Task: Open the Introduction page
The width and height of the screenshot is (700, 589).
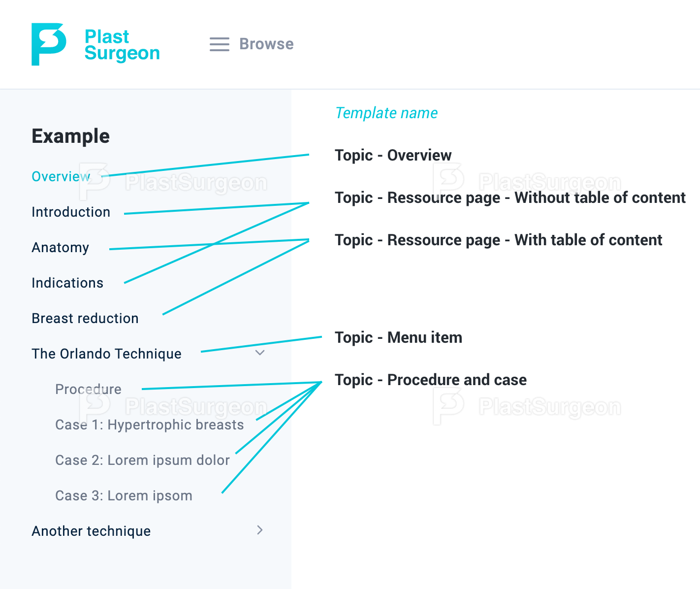Action: point(71,212)
